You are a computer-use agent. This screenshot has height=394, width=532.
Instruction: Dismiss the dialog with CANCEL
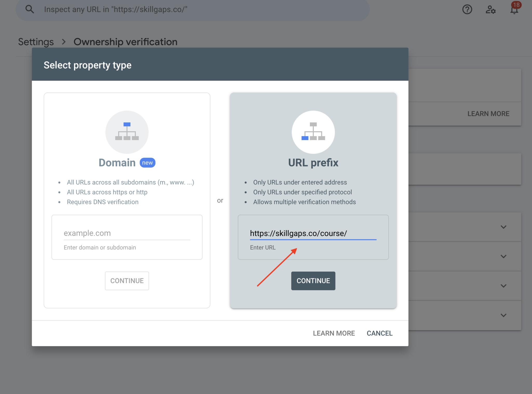[x=380, y=333]
